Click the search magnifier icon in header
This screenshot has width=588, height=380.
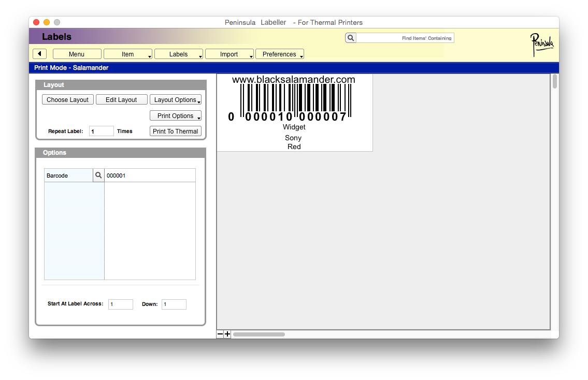(x=351, y=38)
